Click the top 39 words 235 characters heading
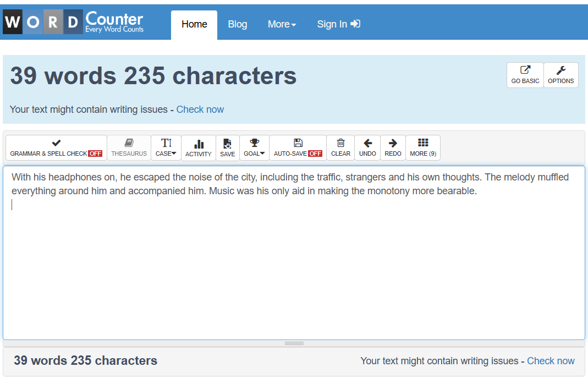Viewport: 588px width, 378px height. 153,76
